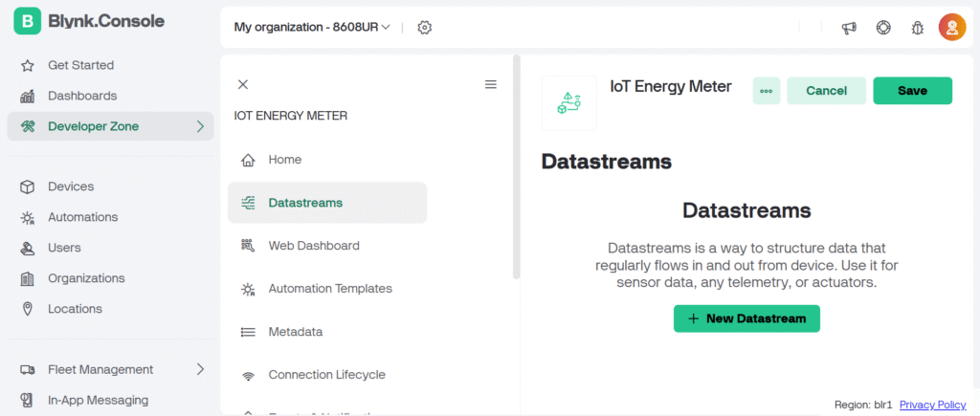Expand Fleet Management chevron
This screenshot has height=416, width=980.
[x=200, y=369]
